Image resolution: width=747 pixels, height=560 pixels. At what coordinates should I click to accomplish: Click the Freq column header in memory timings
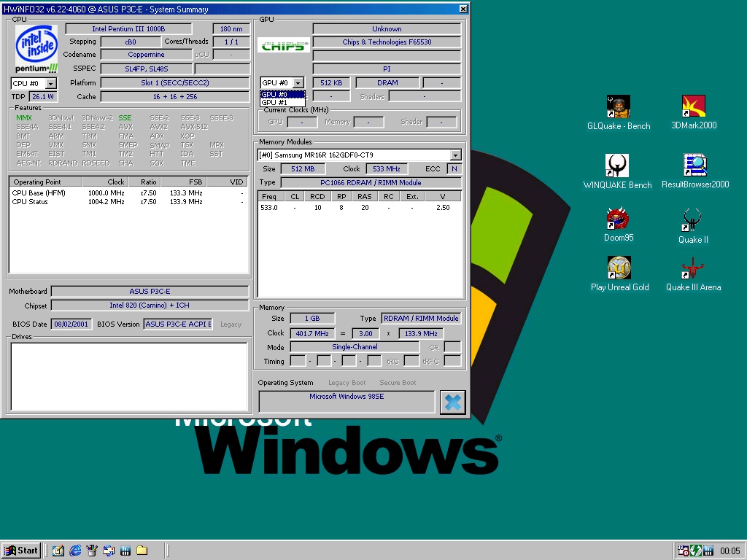pyautogui.click(x=271, y=196)
